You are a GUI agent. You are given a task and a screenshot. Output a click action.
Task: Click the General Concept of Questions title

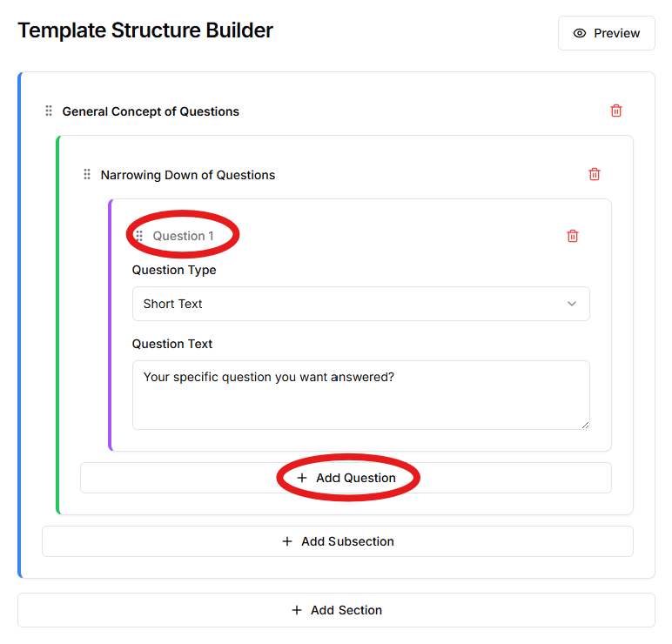(151, 111)
